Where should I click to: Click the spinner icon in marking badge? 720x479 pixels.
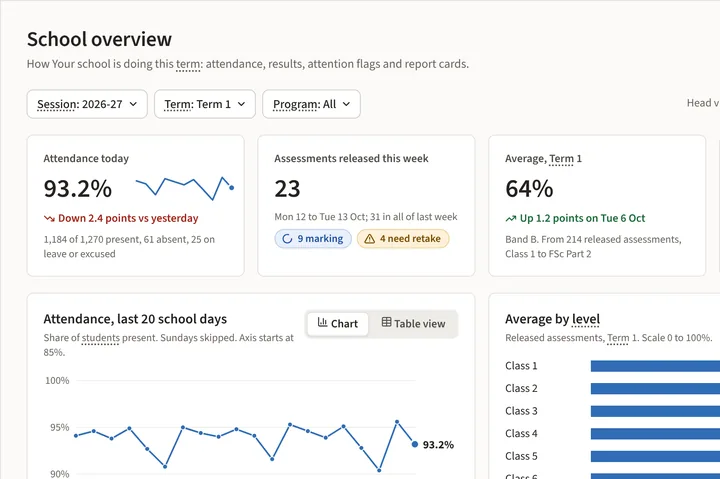[287, 239]
